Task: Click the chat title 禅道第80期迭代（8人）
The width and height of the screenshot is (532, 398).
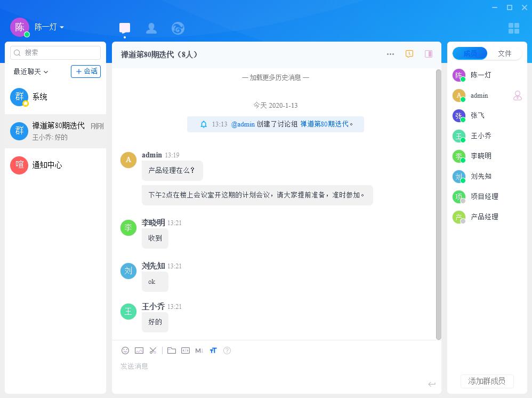Action: tap(159, 54)
